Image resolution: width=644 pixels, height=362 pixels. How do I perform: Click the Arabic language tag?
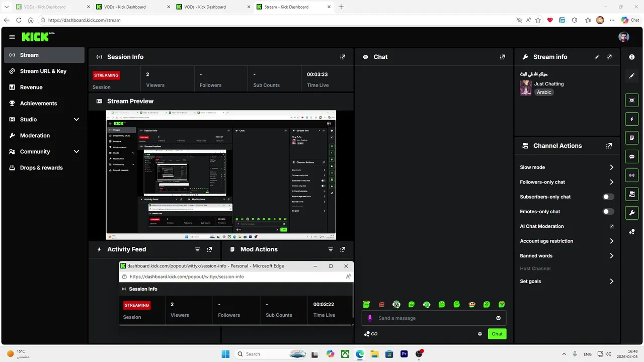(x=544, y=93)
